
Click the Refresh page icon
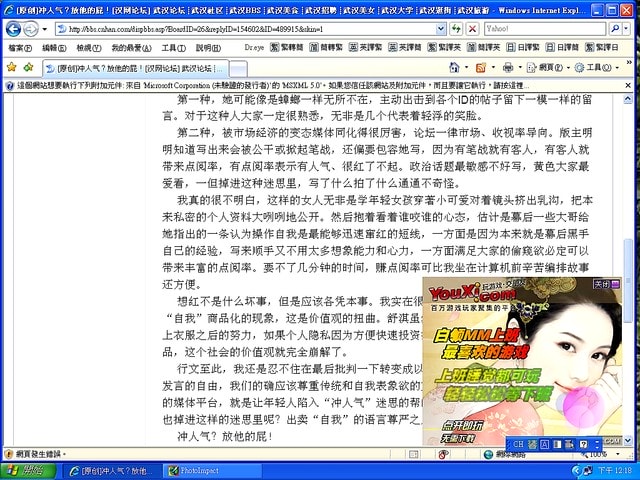[457, 29]
